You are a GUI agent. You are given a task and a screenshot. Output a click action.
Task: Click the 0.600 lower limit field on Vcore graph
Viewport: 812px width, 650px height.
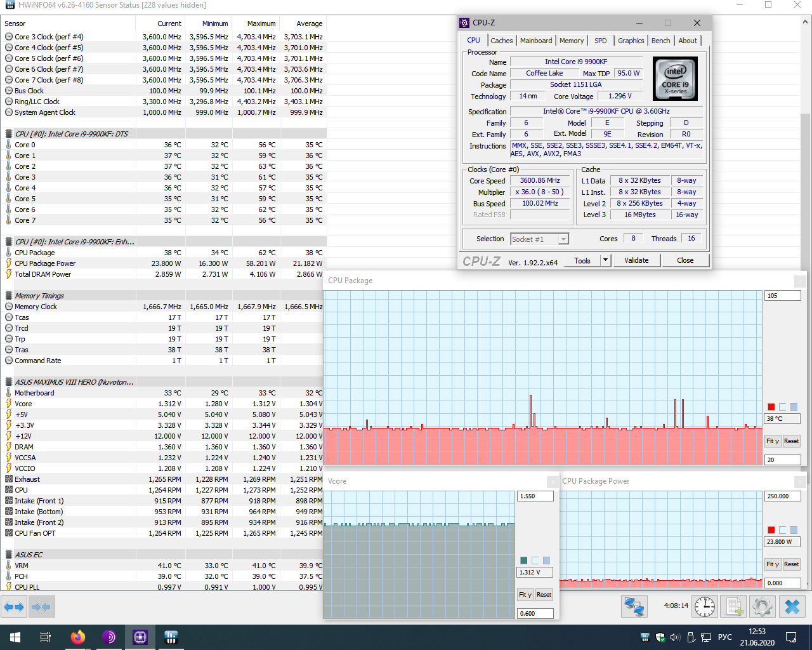click(535, 614)
